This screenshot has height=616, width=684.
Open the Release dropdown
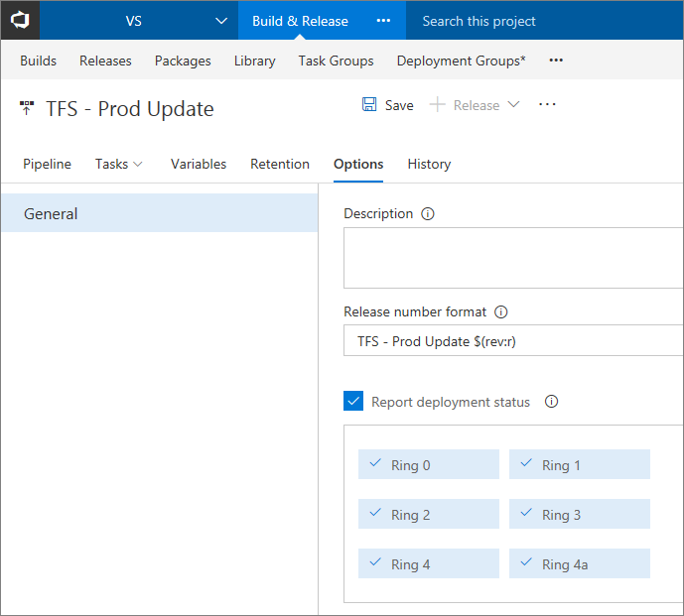pos(513,105)
